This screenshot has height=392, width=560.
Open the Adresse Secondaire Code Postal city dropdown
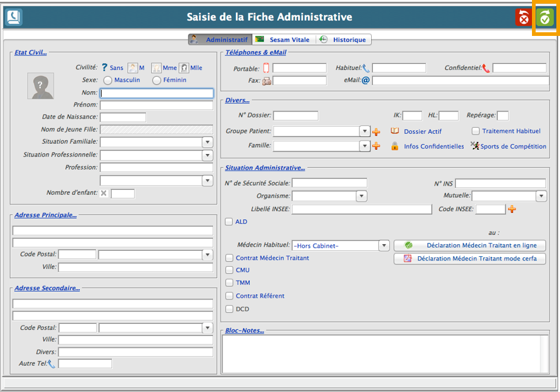tap(208, 328)
